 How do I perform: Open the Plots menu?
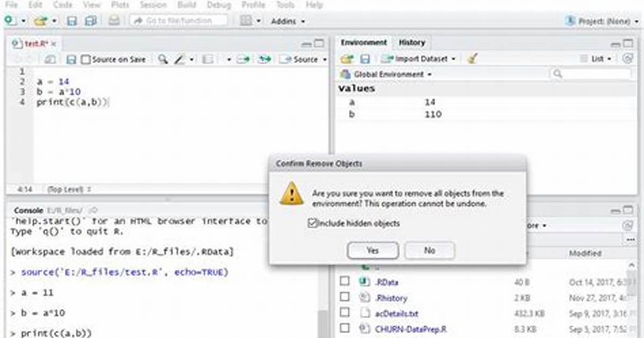120,5
